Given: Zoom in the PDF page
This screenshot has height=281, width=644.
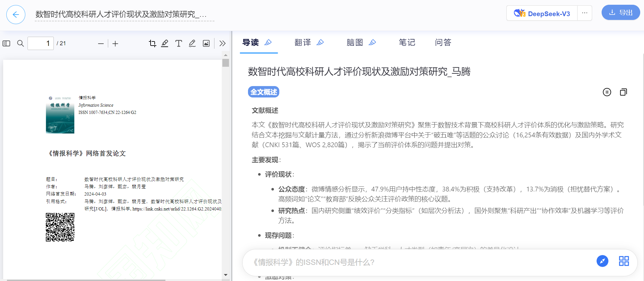Looking at the screenshot, I should click(x=115, y=44).
